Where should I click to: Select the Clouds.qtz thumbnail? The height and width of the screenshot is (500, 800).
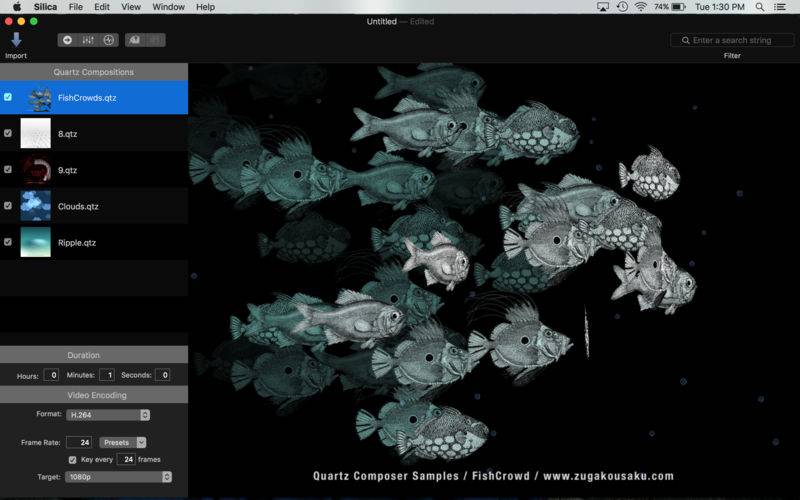point(36,206)
